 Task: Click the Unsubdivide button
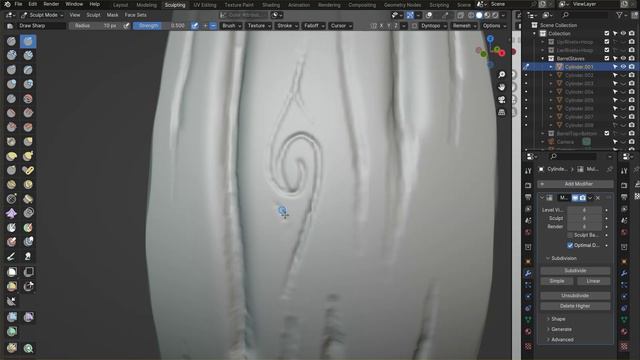tap(575, 296)
